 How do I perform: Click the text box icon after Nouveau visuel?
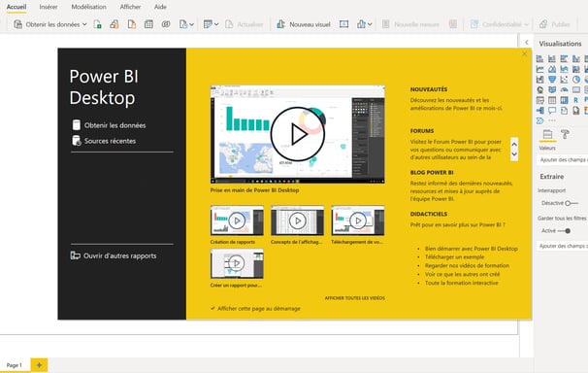(x=343, y=24)
